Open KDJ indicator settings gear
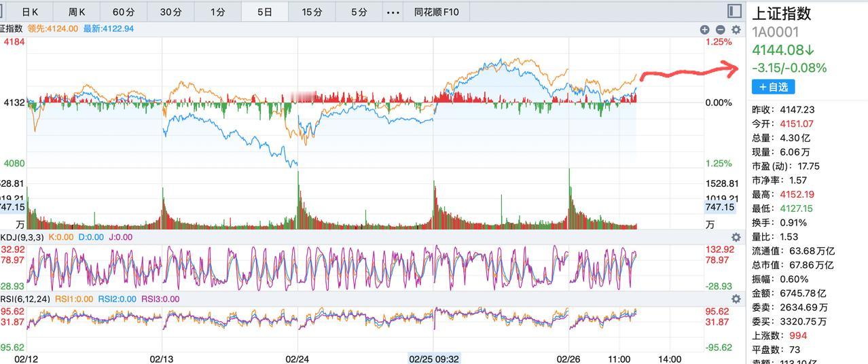This screenshot has width=868, height=364. coord(736,237)
